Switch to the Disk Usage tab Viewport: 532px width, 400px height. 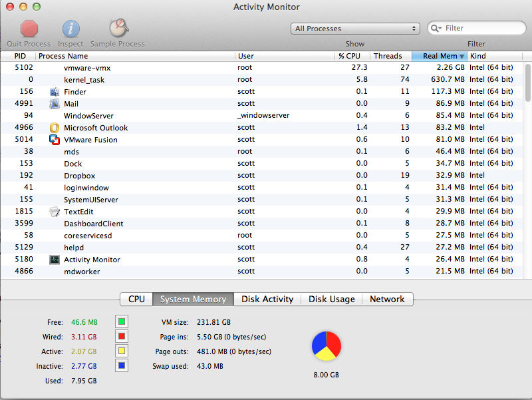click(x=331, y=299)
